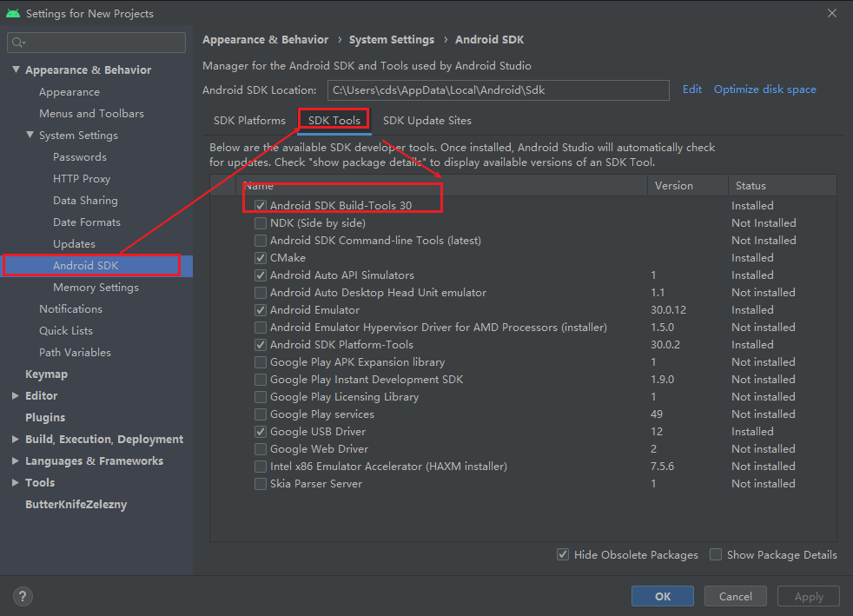Expand Languages & Frameworks node
The height and width of the screenshot is (616, 853).
point(16,460)
